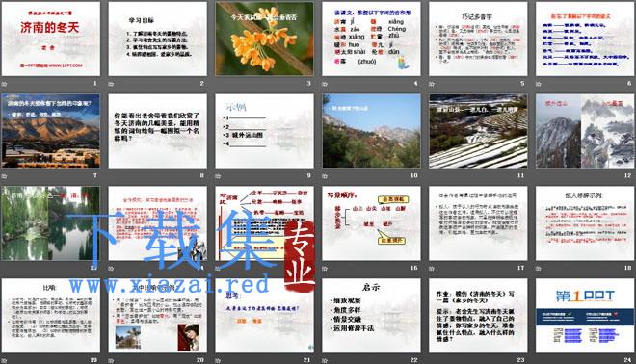Click the animation star icon below slide 6
Image resolution: width=636 pixels, height=364 pixels.
pos(539,84)
